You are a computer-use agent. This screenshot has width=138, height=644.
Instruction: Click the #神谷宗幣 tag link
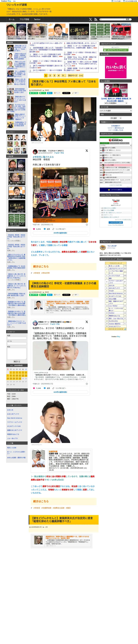tap(45, 273)
